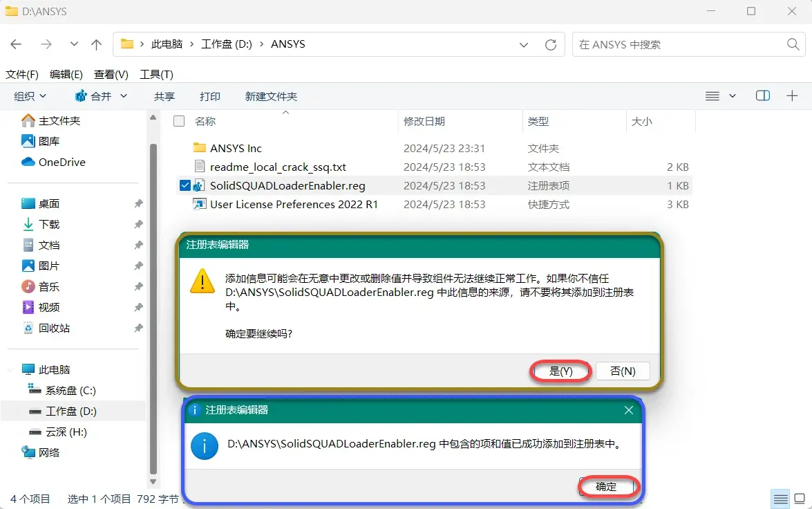812x509 pixels.
Task: Click 共享 in the toolbar
Action: (x=164, y=96)
